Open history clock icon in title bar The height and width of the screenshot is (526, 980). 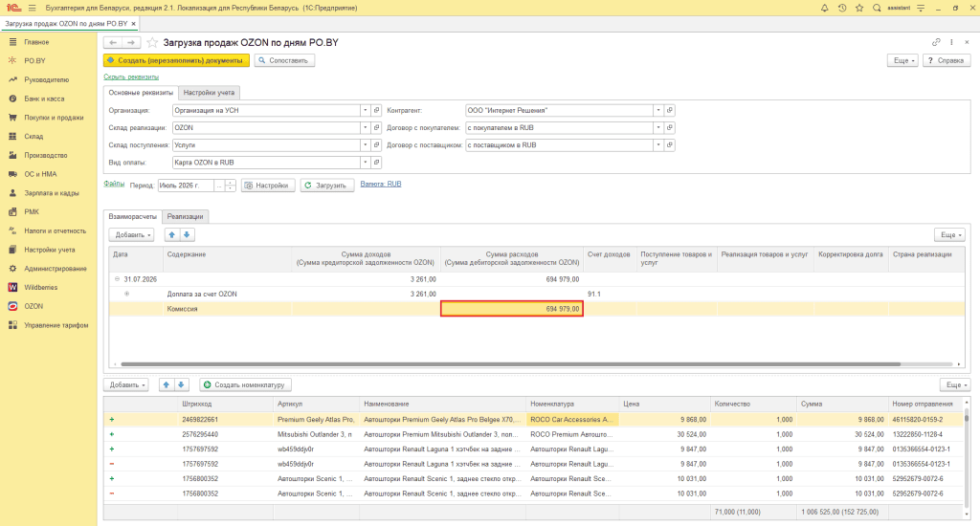pos(842,8)
